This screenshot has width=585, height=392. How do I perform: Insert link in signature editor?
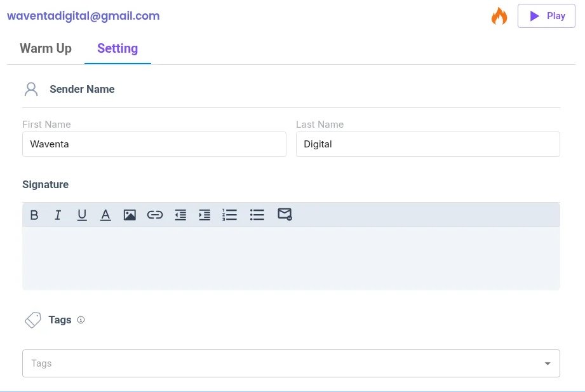pyautogui.click(x=155, y=215)
